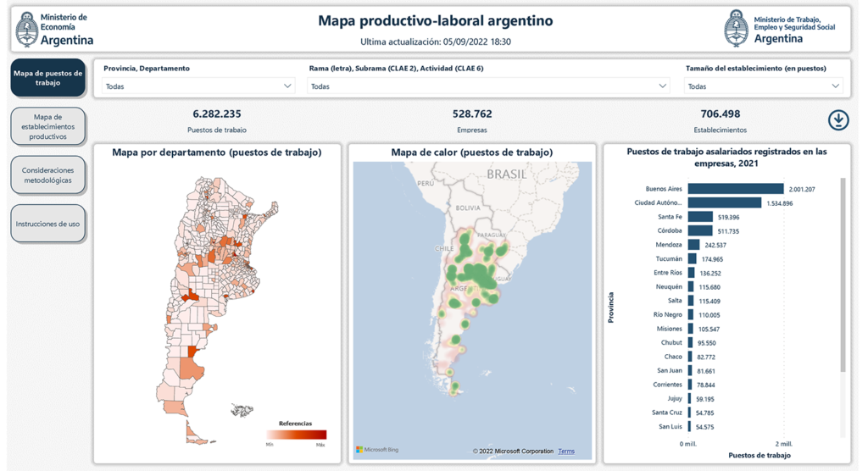Open Instrucciones de uso page
Image resolution: width=868 pixels, height=471 pixels.
48,224
